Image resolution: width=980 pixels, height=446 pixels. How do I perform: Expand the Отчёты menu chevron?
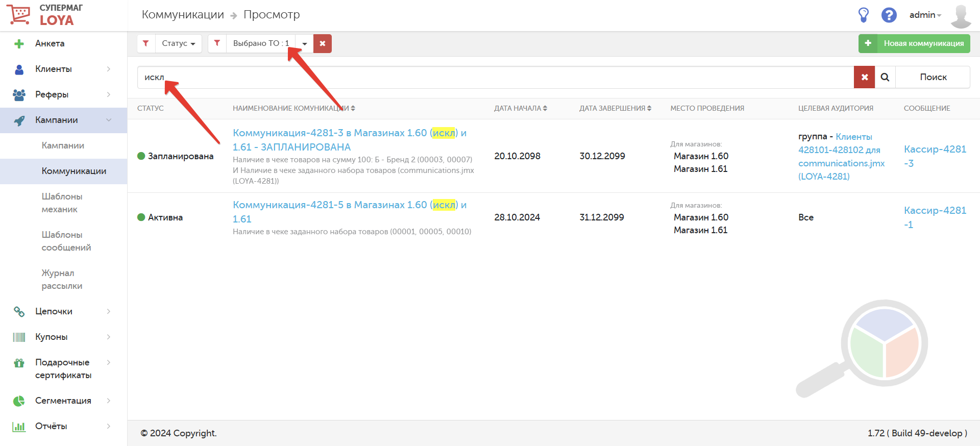[109, 426]
